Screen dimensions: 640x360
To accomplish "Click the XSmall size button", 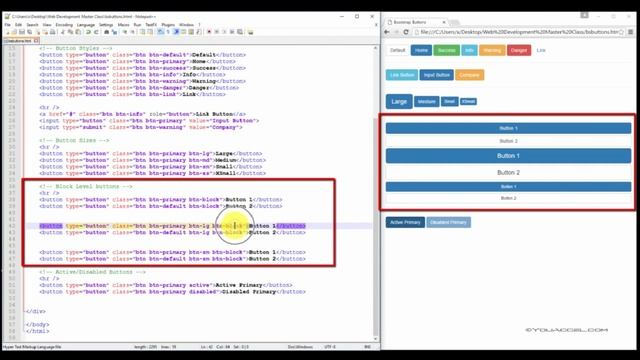I will click(x=468, y=101).
